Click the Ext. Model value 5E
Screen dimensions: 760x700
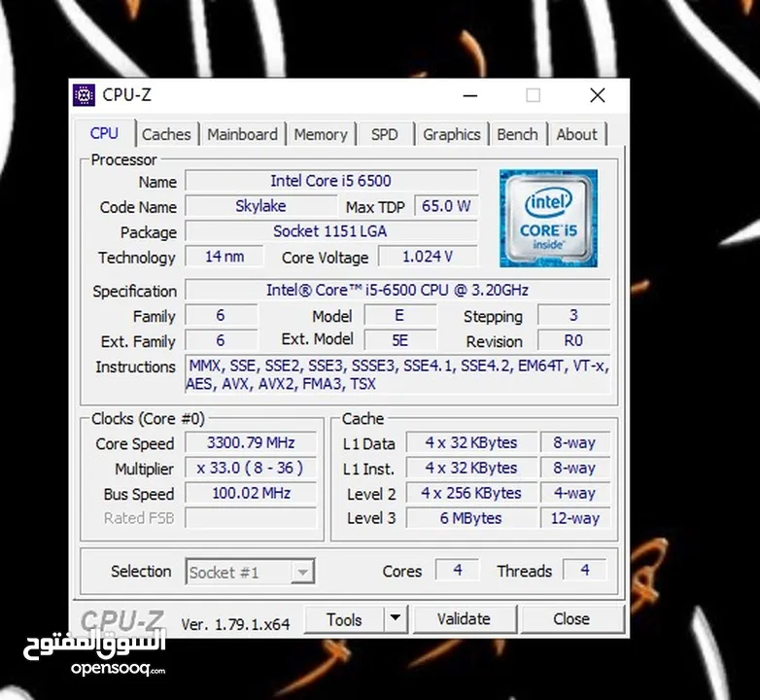coord(399,341)
